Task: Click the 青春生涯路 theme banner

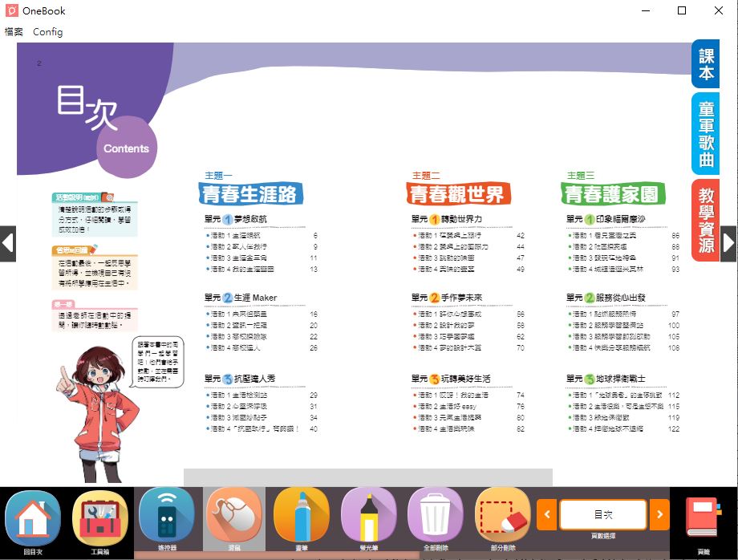Action: click(x=250, y=194)
